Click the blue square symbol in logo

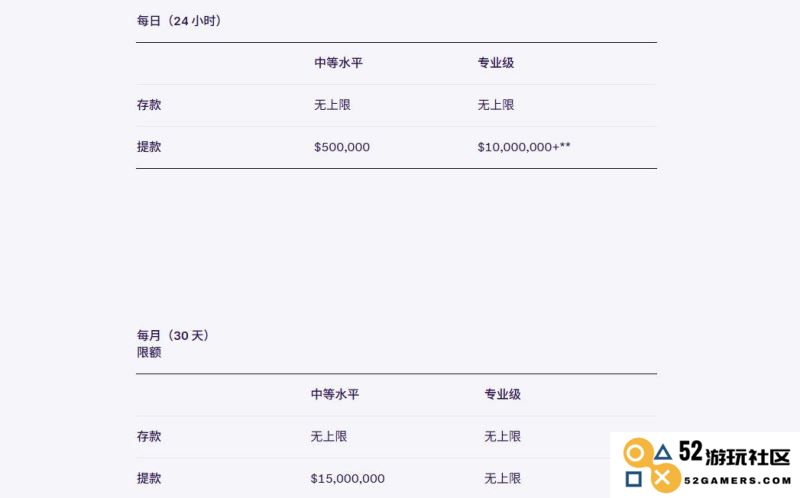(x=634, y=479)
